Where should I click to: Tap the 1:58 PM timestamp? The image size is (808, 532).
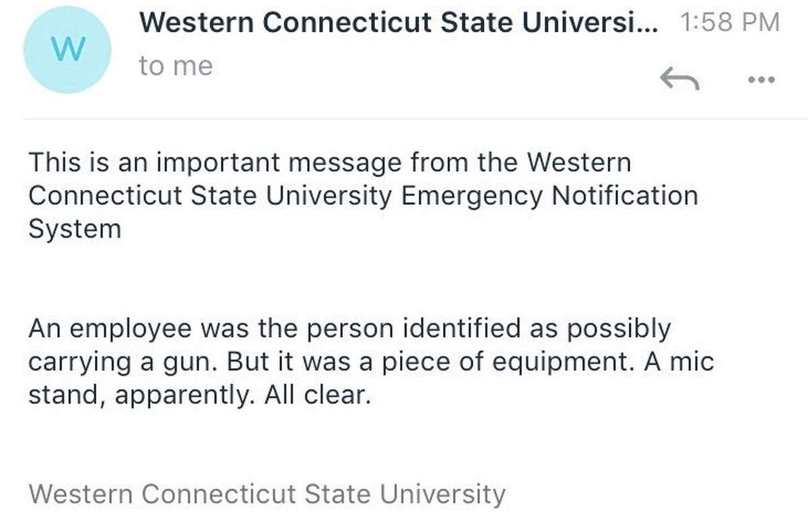click(730, 23)
